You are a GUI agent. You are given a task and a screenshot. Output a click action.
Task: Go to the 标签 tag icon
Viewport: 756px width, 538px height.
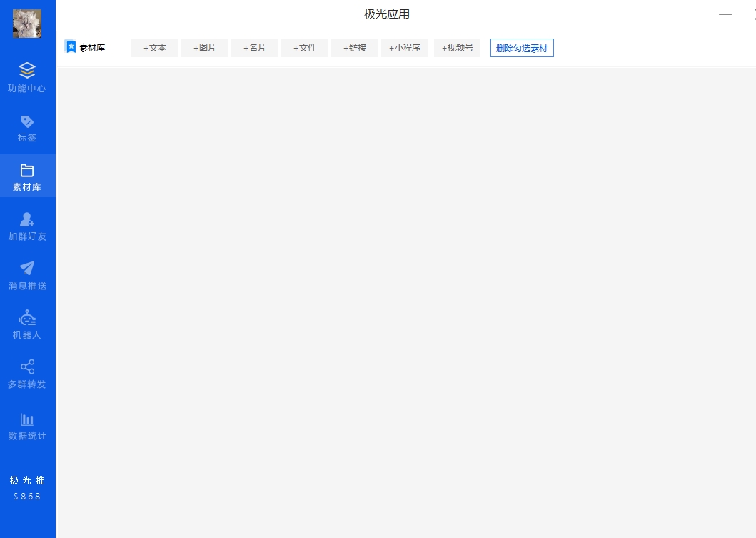[27, 121]
